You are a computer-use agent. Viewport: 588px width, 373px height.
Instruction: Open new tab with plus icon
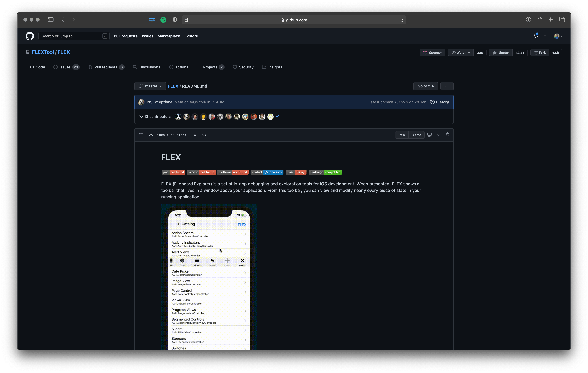(x=551, y=20)
